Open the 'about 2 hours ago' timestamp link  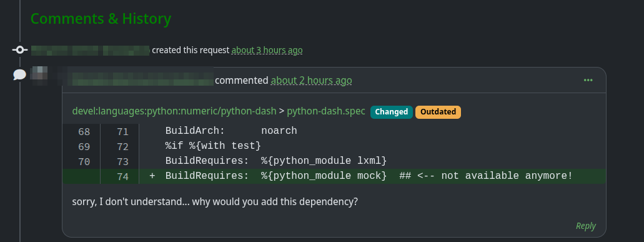click(x=311, y=80)
